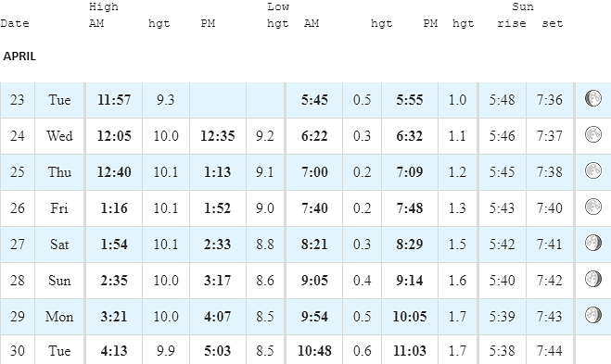Screen dimensions: 611x364
Task: Click the Sun column header
Action: (523, 6)
